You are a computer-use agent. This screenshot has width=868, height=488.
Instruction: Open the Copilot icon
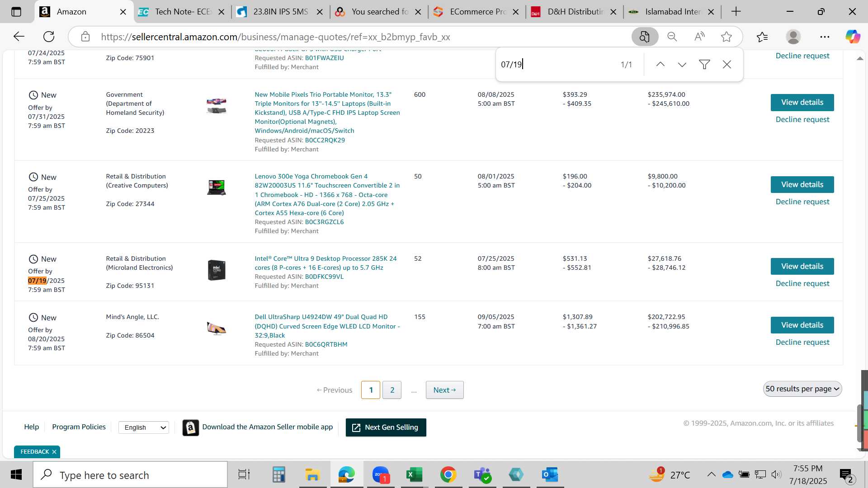853,37
